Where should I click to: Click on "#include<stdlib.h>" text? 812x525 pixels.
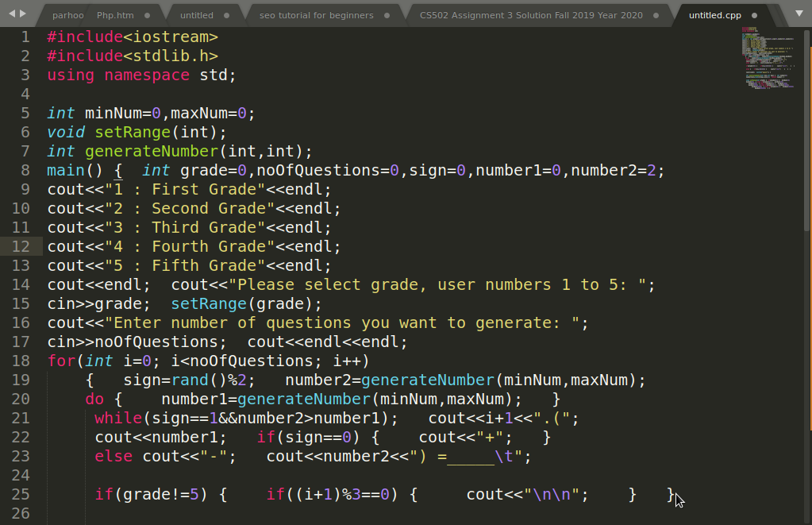coord(133,56)
